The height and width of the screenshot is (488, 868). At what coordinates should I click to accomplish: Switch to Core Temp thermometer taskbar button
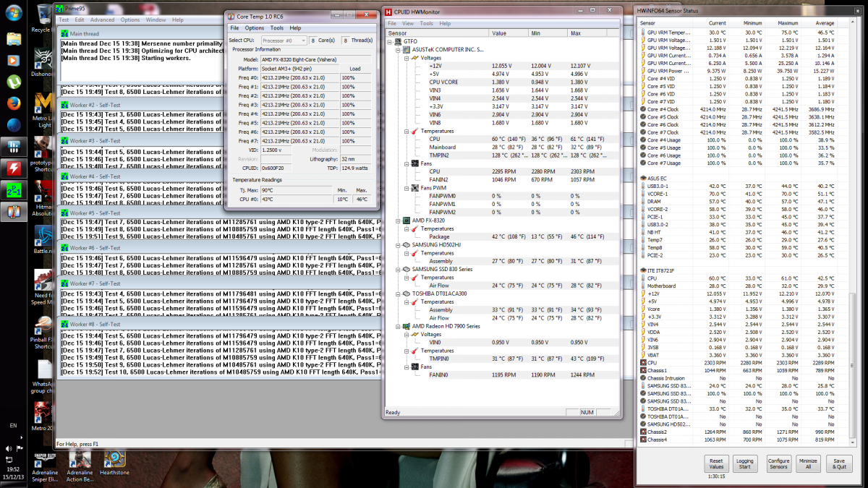13,213
